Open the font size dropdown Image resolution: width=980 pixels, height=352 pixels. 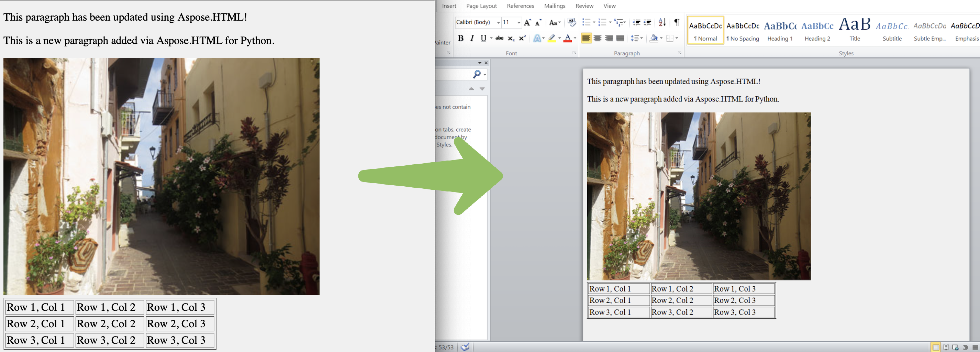[519, 23]
